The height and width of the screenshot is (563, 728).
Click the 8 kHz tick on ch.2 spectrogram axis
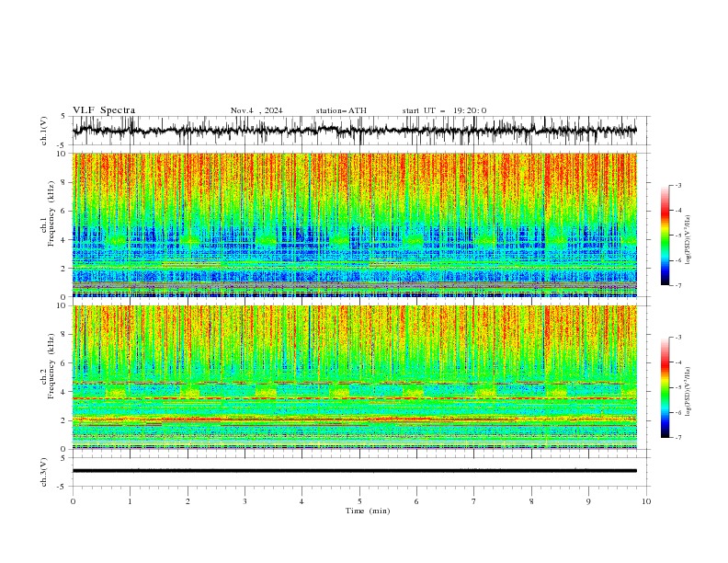click(x=64, y=335)
